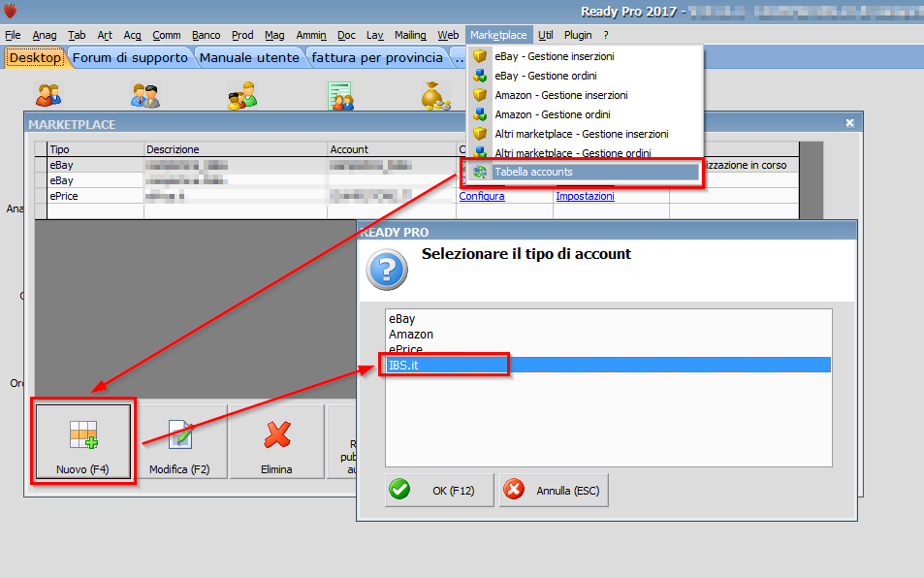
Task: Switch to fattura per provincia tab
Action: tap(377, 58)
